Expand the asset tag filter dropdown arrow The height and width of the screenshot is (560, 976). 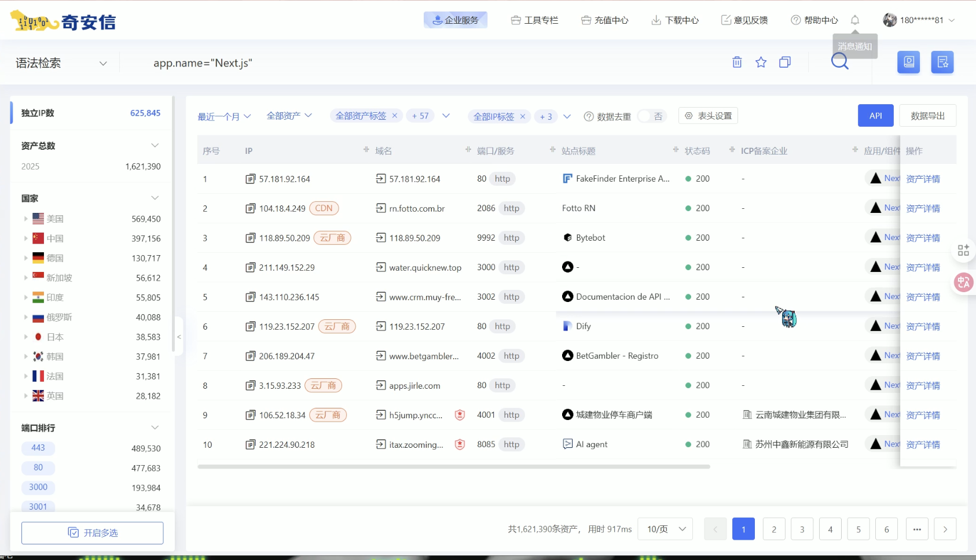(446, 116)
